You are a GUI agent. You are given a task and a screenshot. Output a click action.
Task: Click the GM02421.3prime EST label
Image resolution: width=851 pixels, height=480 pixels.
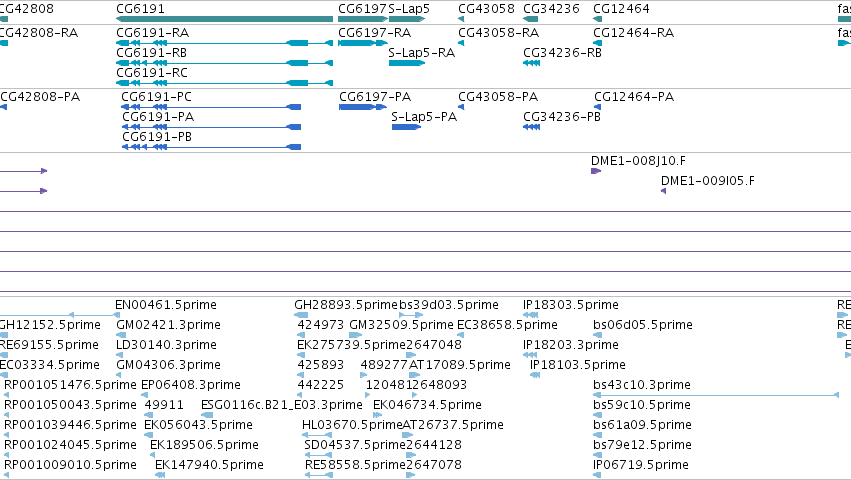coord(168,325)
